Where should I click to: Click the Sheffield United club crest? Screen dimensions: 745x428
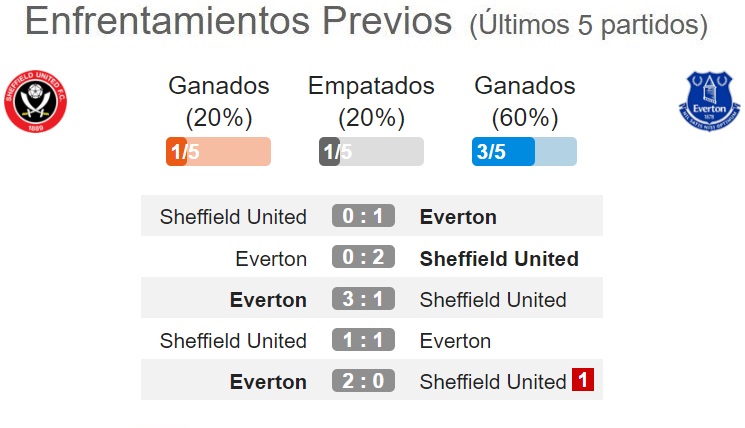pyautogui.click(x=36, y=101)
